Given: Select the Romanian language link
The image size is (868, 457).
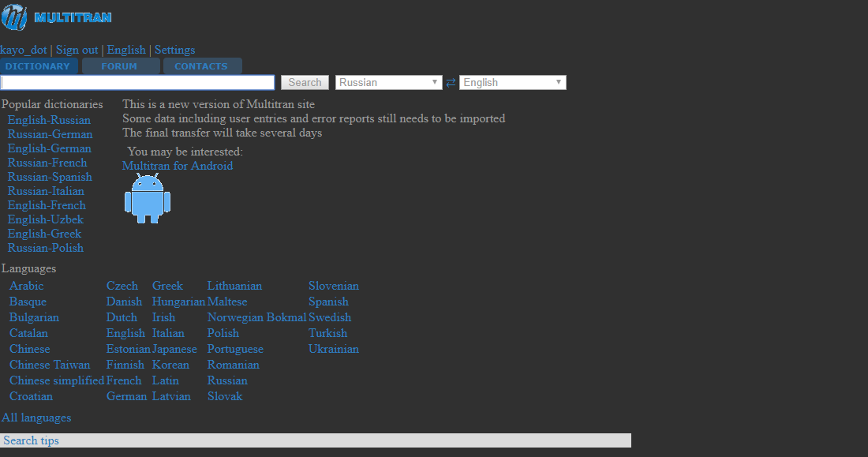Looking at the screenshot, I should [x=233, y=365].
